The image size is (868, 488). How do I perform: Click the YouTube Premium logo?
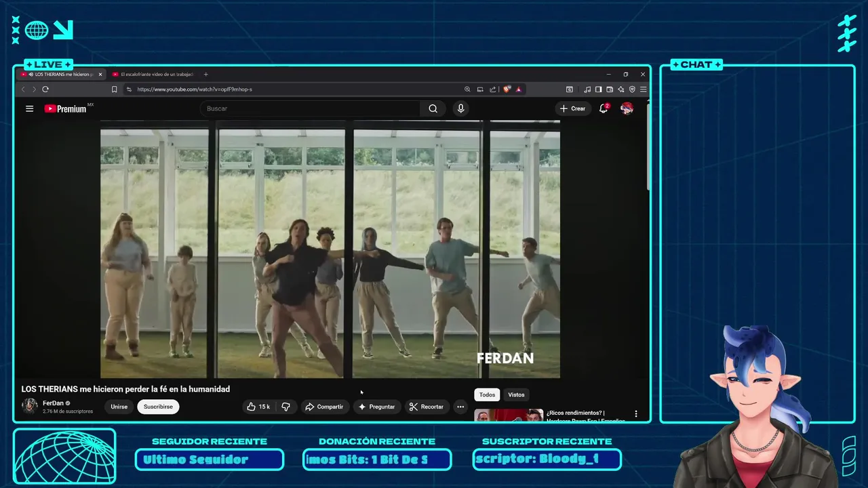click(x=66, y=108)
